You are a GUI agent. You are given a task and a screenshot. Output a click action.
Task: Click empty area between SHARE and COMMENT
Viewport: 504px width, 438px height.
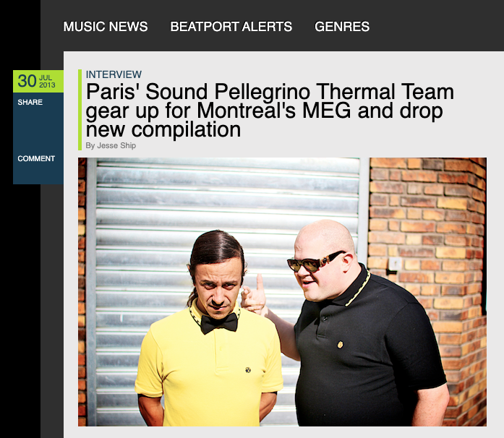38,130
